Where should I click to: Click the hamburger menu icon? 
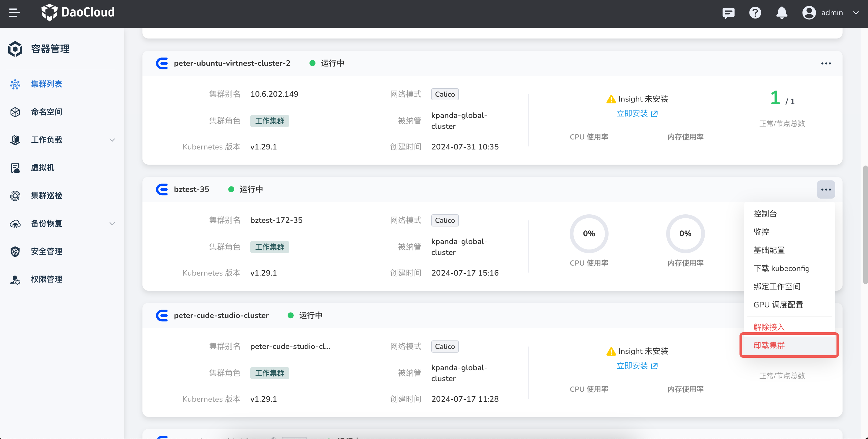[15, 13]
